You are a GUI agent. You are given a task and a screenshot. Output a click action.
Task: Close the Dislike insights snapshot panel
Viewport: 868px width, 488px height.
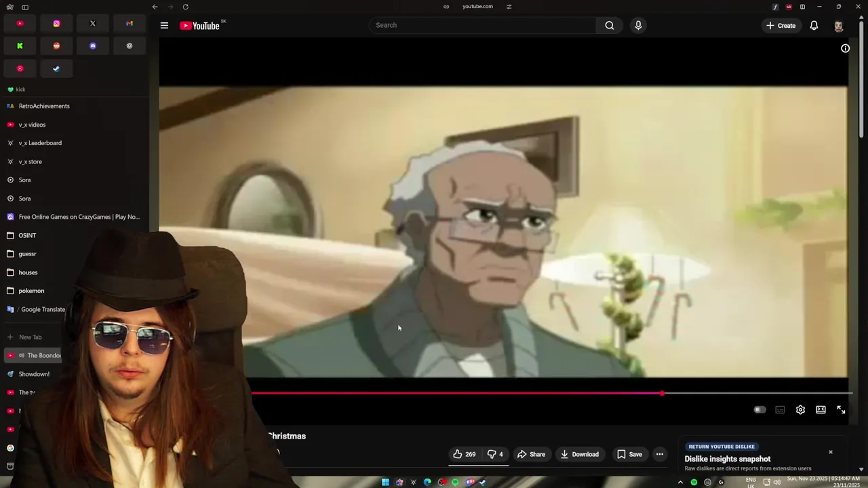click(x=830, y=452)
